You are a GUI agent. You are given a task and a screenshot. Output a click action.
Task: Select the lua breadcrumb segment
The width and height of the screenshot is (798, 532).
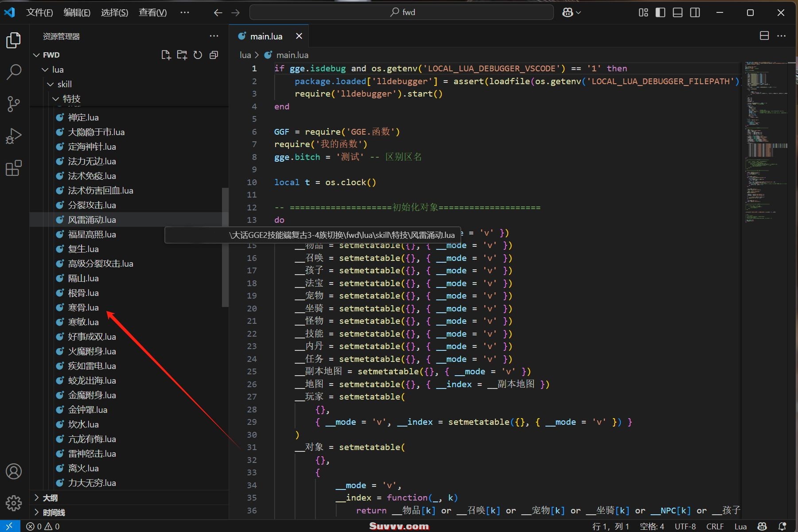(x=245, y=55)
